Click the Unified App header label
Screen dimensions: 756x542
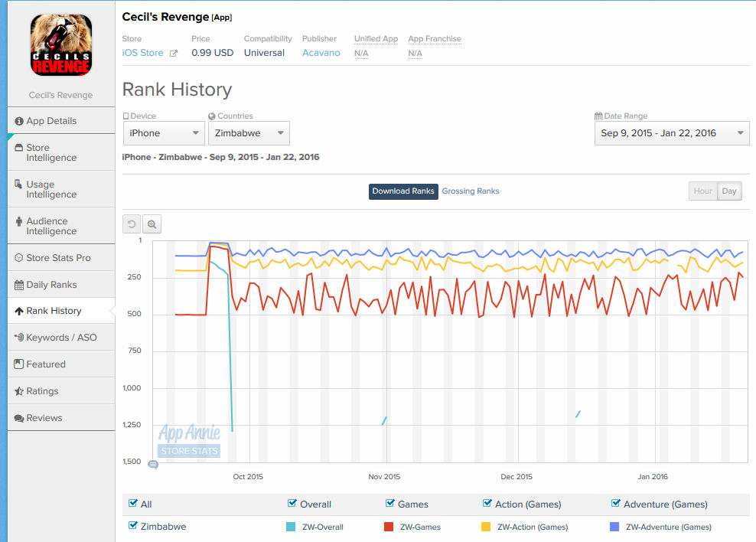pyautogui.click(x=376, y=38)
